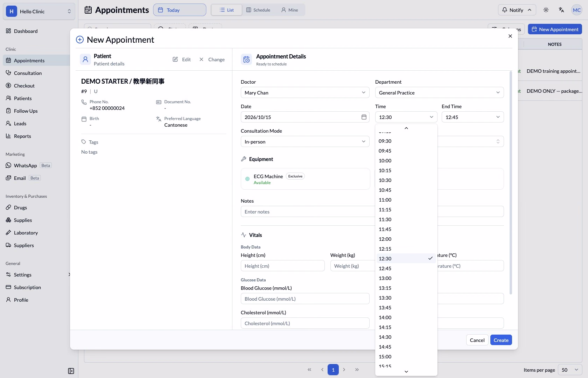Open MC user avatar menu

tap(576, 10)
